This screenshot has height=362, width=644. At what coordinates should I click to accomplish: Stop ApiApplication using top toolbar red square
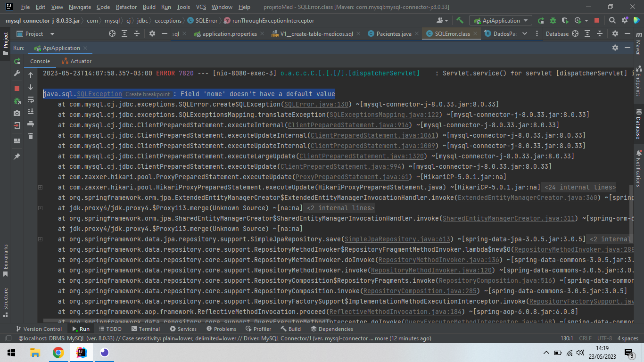[x=597, y=20]
